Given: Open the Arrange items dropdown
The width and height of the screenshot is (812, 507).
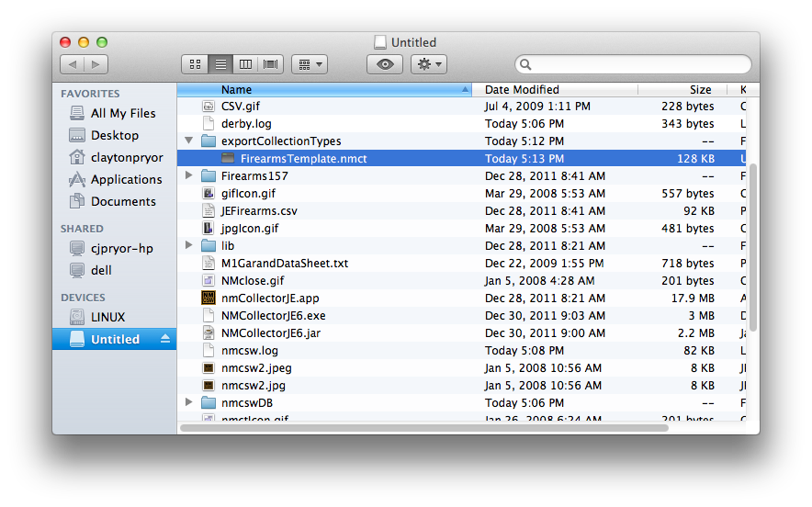Looking at the screenshot, I should [x=310, y=64].
